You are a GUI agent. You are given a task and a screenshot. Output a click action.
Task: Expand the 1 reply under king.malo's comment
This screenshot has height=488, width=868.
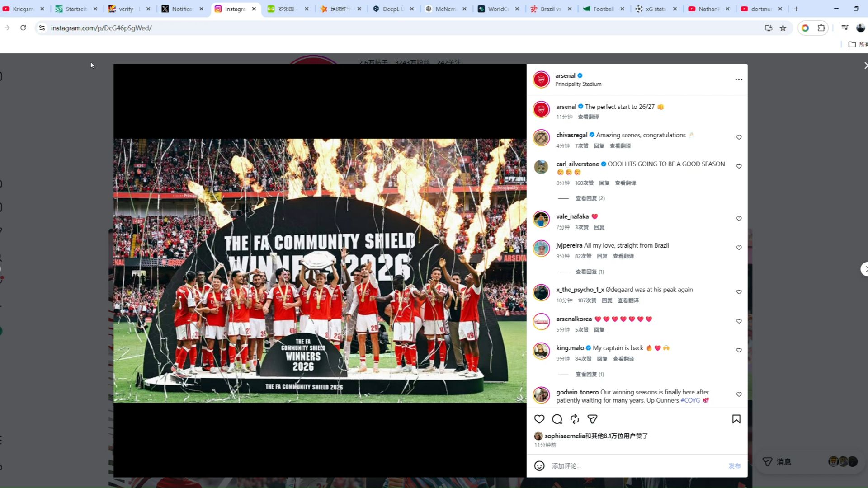590,375
